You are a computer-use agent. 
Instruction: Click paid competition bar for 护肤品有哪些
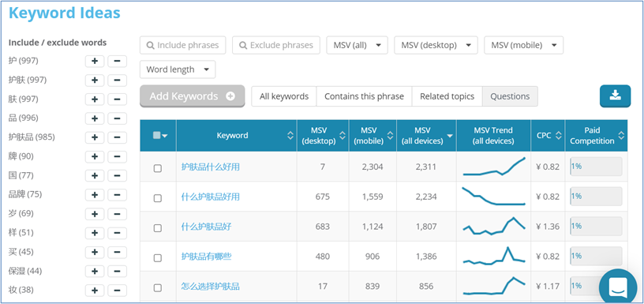(x=596, y=257)
